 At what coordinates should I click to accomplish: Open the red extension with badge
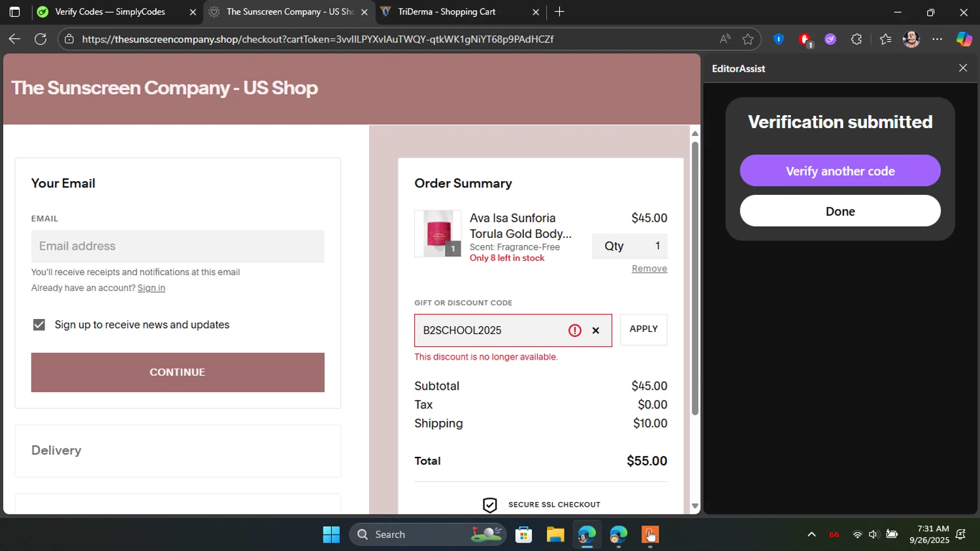pos(805,40)
